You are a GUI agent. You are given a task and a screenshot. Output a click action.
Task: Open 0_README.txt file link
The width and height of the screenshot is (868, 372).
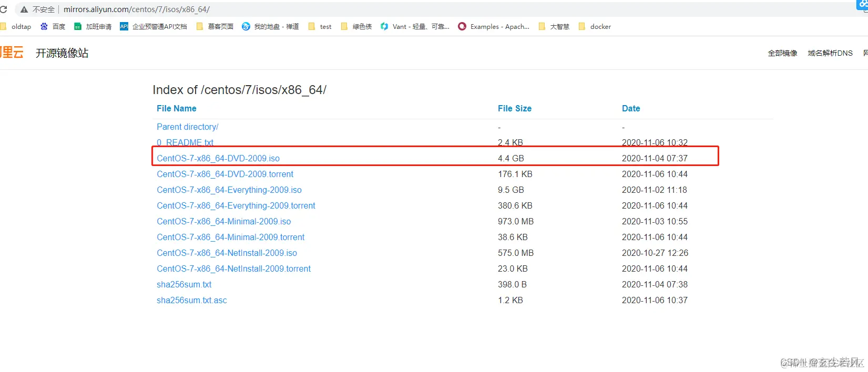(x=185, y=142)
